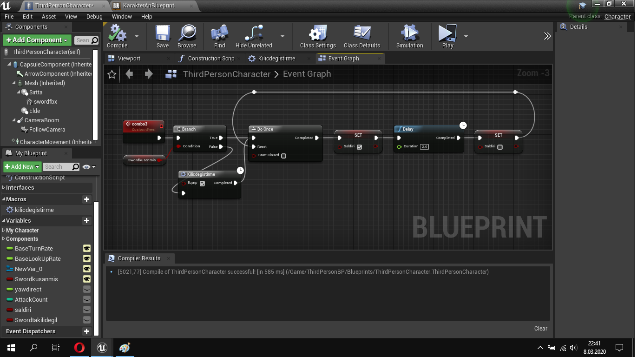This screenshot has width=644, height=357.
Task: Open the Add New dropdown
Action: pyautogui.click(x=22, y=167)
